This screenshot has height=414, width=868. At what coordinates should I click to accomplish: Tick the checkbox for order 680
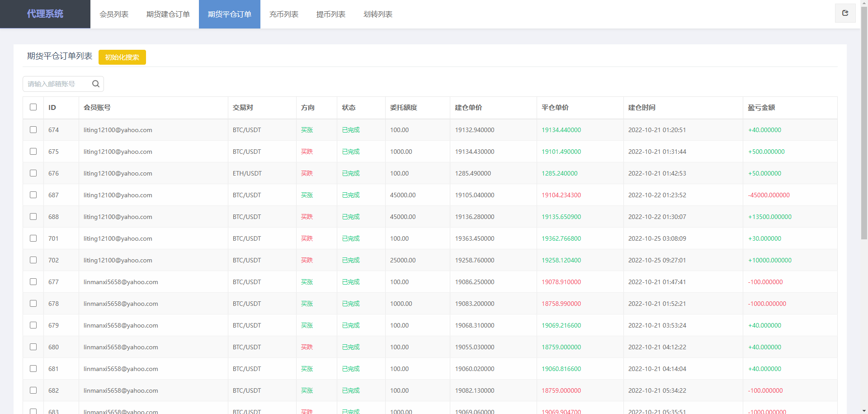(33, 347)
